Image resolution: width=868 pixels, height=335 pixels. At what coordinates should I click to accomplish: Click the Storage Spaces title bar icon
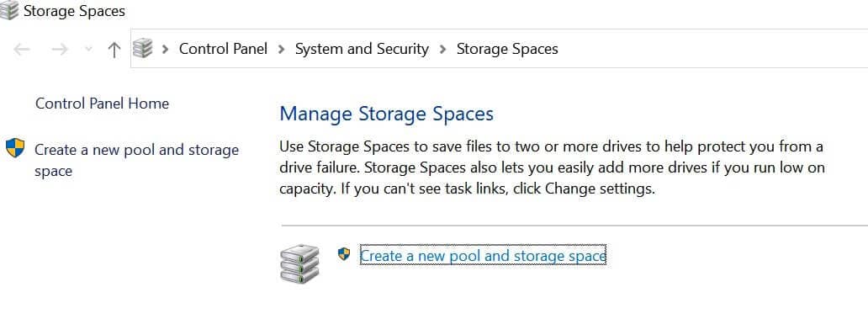pos(8,10)
